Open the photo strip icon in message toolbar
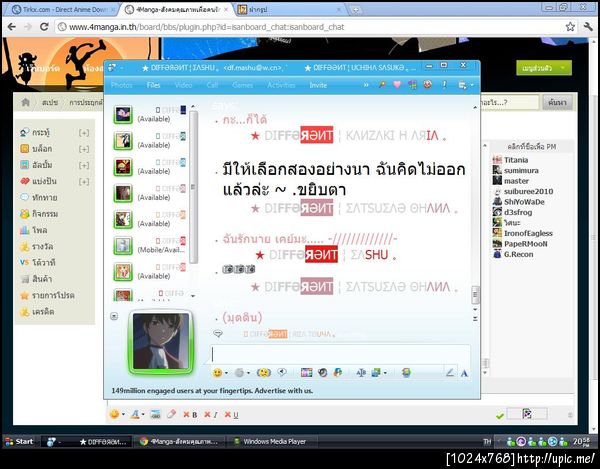Screen dimensions: 600x469 (307, 372)
